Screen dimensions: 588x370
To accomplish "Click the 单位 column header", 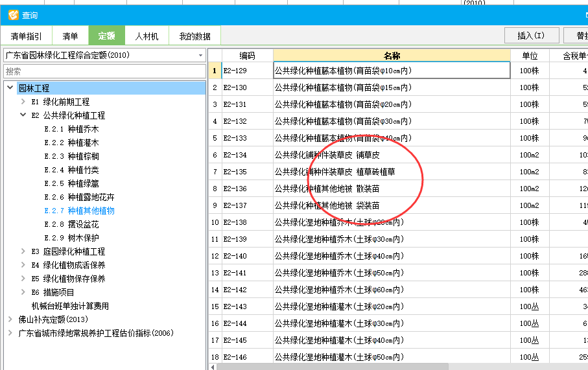I will coord(530,56).
